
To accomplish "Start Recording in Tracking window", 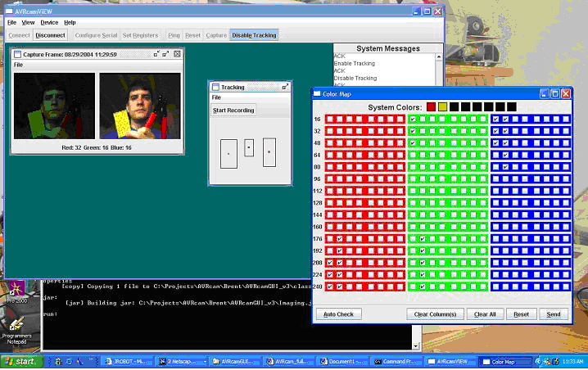I will point(233,111).
